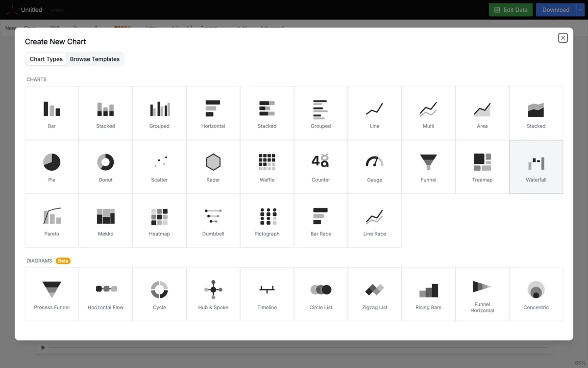This screenshot has height=368, width=588.
Task: Click the app logo in the header
Action: click(12, 10)
